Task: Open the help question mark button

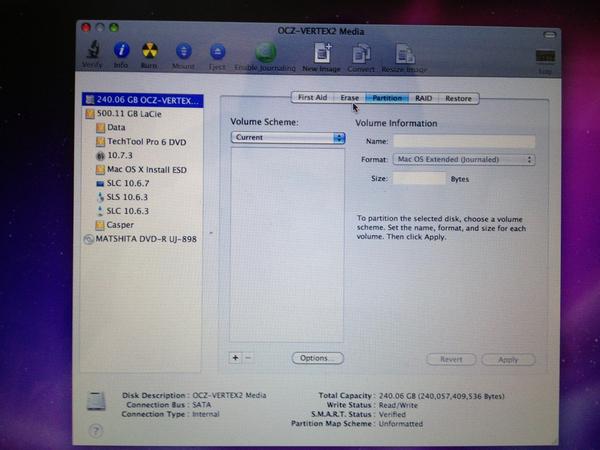Action: click(96, 431)
